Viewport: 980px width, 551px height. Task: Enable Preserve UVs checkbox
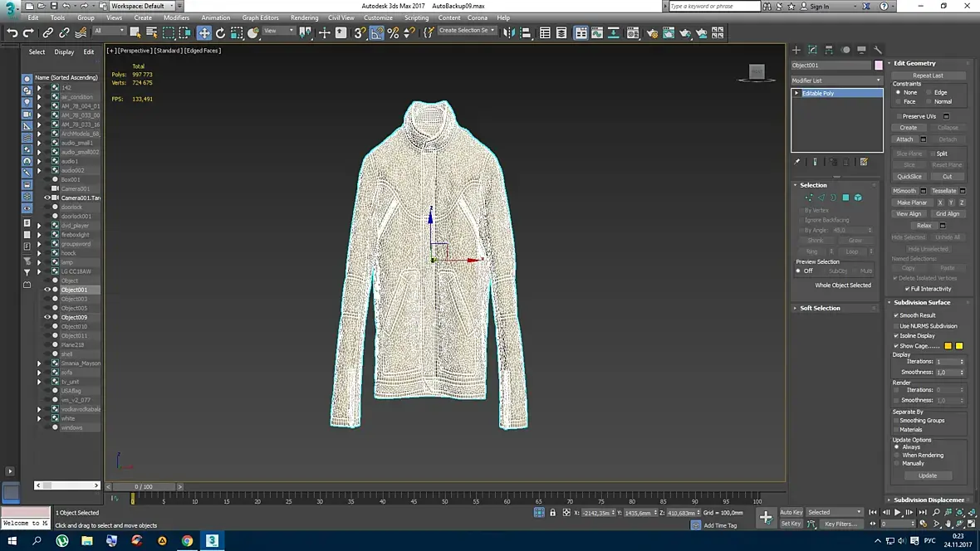pos(899,116)
